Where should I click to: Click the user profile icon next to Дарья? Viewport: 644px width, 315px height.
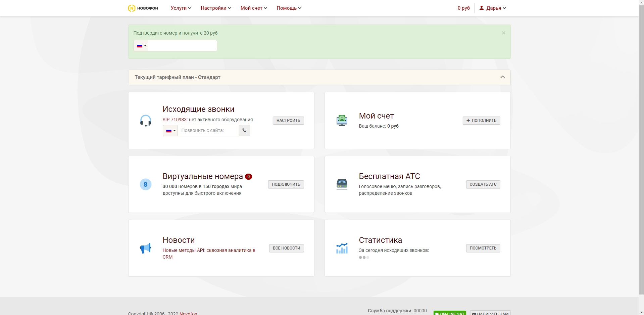click(x=482, y=8)
